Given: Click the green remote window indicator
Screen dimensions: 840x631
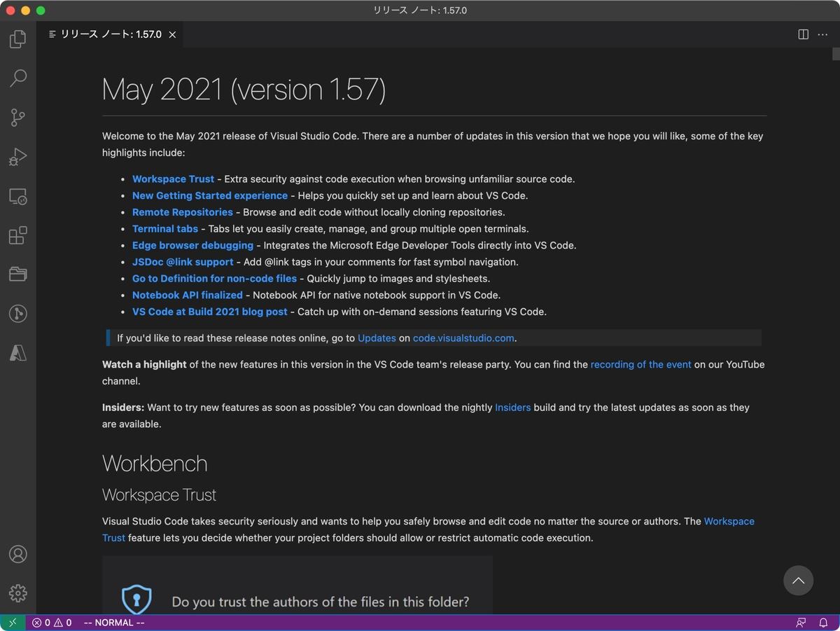Looking at the screenshot, I should coord(13,623).
